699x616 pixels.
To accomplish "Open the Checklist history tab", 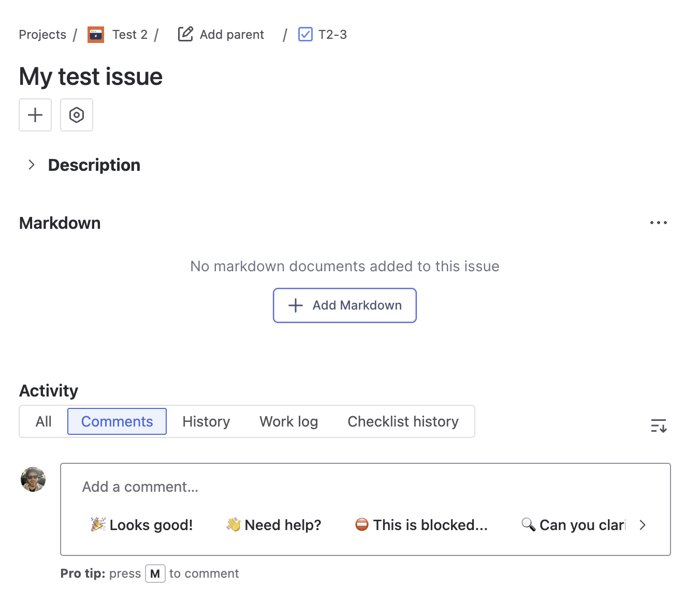I will pos(403,421).
